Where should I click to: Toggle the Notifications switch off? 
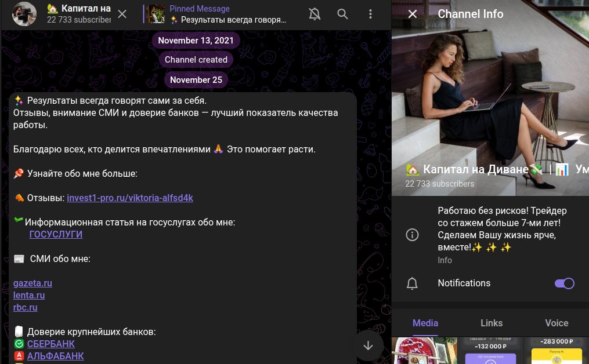point(564,283)
